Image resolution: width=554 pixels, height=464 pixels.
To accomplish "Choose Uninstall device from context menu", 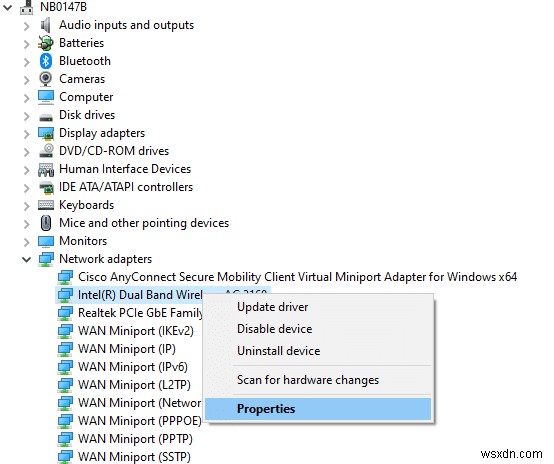I will (318, 351).
